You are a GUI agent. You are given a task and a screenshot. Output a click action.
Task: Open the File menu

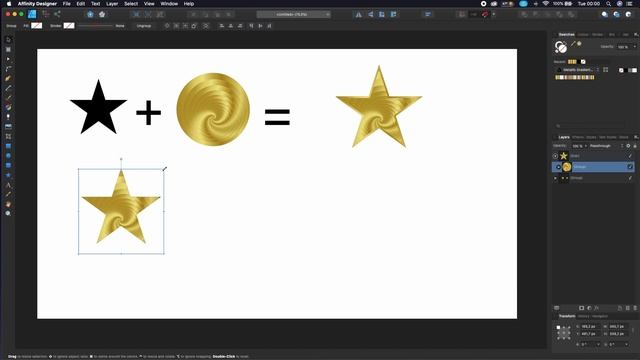tap(67, 4)
